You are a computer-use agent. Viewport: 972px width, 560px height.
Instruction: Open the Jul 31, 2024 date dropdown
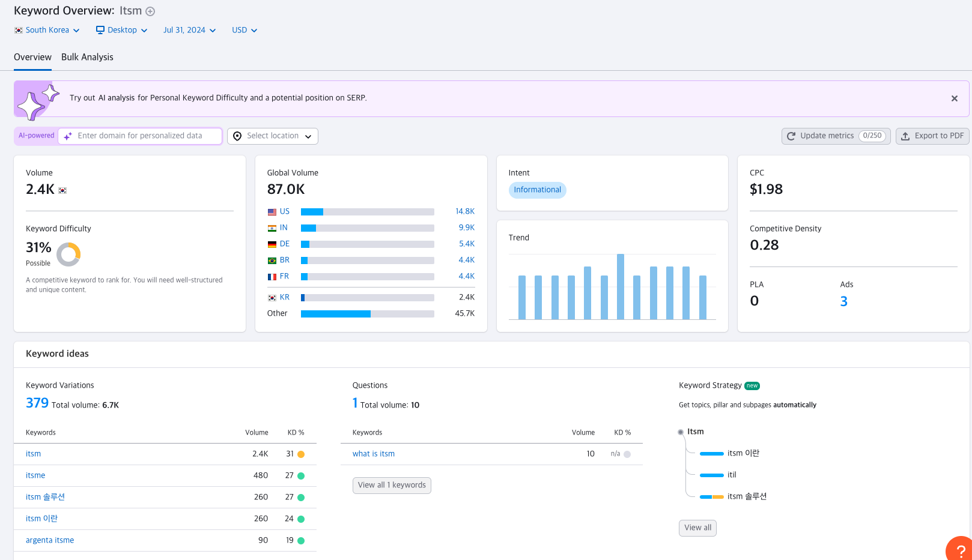(189, 29)
